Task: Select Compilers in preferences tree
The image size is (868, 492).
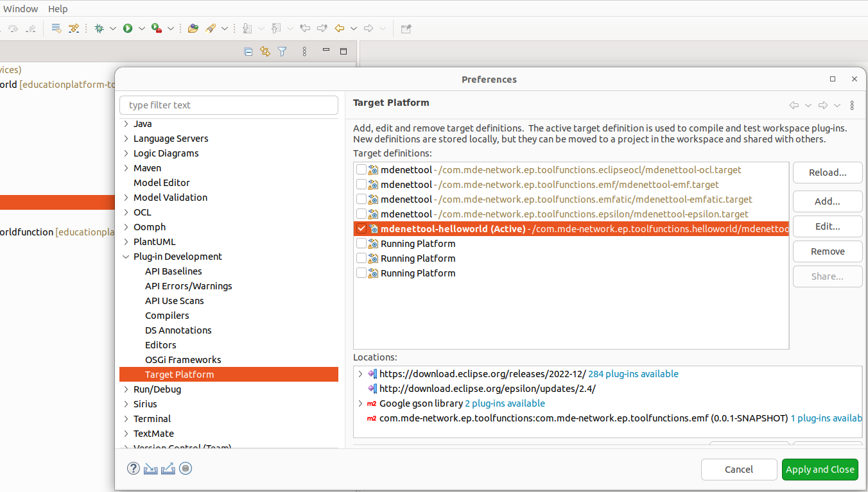Action: tap(167, 316)
